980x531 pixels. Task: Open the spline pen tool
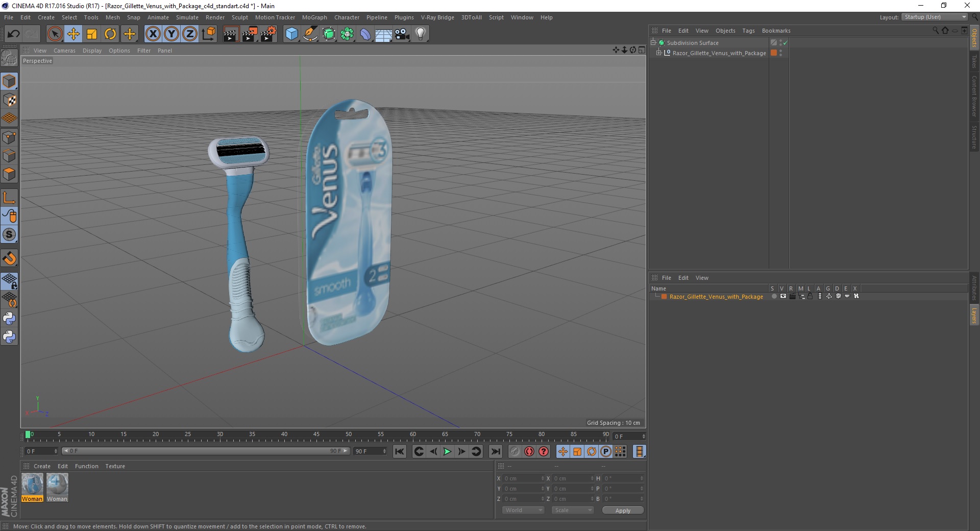[x=310, y=34]
